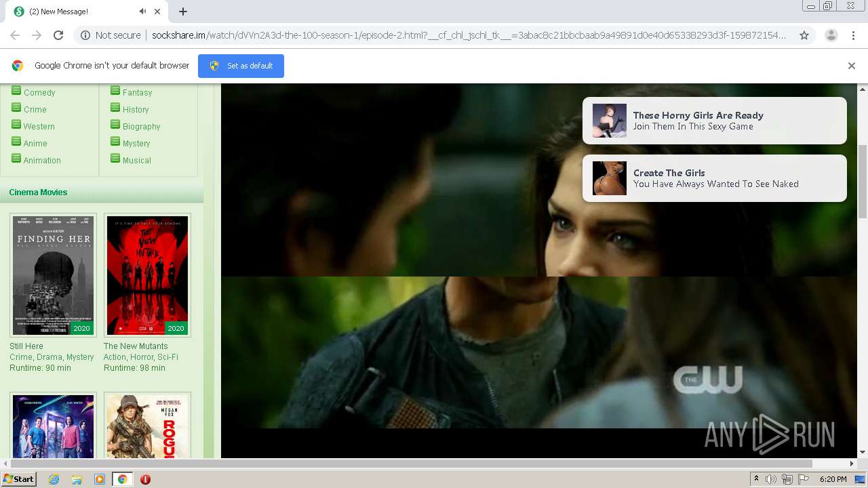This screenshot has width=868, height=488.
Task: Open the Animation genre link
Action: coord(42,161)
